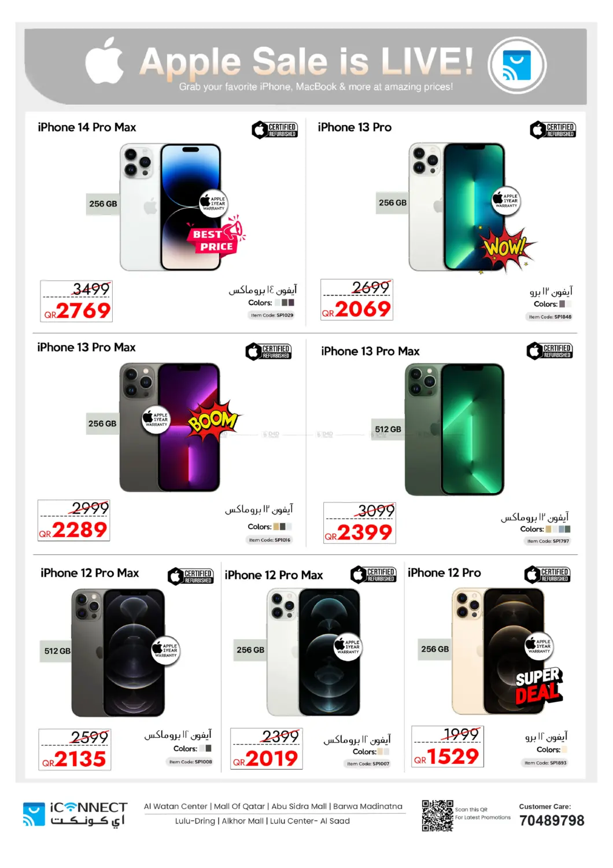Screen dimensions: 613x868
Task: Click the 512 GB label on iPhone 12 Pro Max
Action: pyautogui.click(x=57, y=651)
